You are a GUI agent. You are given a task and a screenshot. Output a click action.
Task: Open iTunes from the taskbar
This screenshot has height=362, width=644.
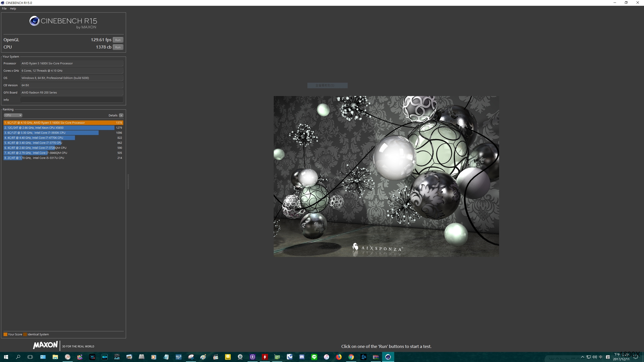[327, 357]
